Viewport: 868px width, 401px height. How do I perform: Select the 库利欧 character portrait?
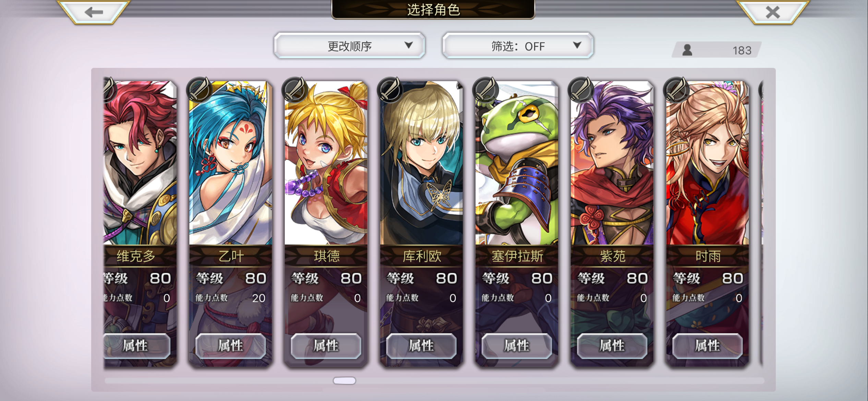(x=421, y=163)
